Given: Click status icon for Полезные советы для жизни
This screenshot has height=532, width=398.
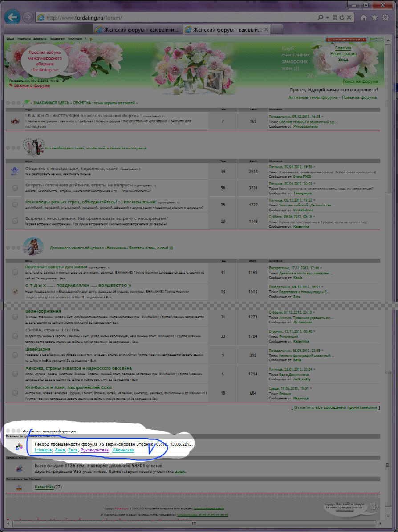Looking at the screenshot, I should tap(15, 272).
